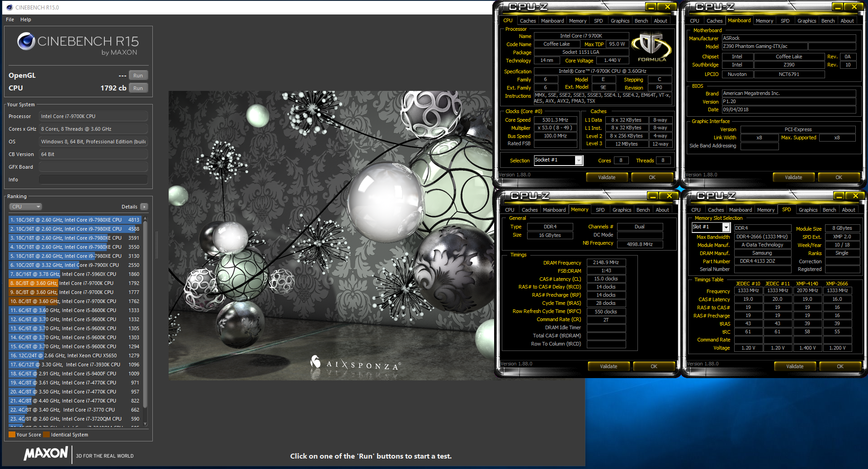Select ranking row 6 i9-7900X CPU
The image size is (868, 469).
coord(75,265)
